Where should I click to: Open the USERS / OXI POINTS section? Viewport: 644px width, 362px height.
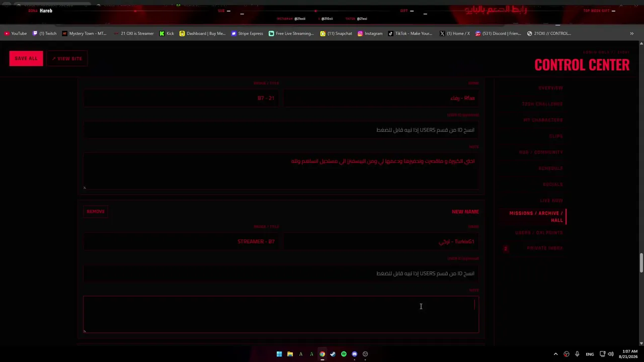[539, 233]
